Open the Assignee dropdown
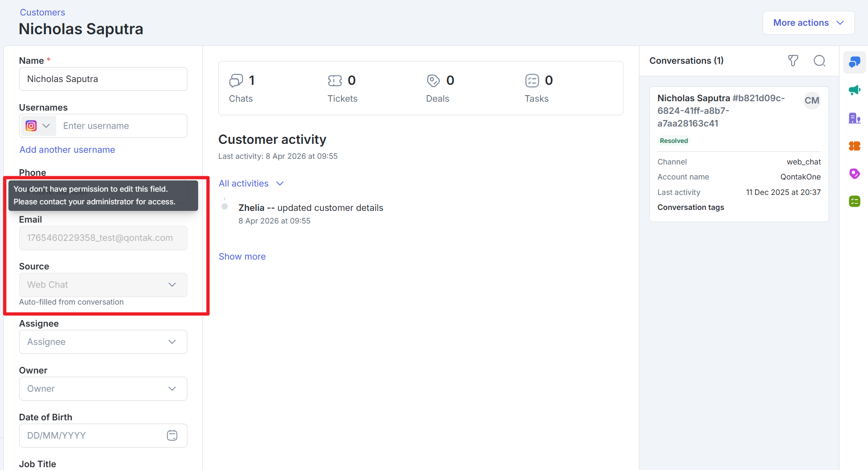Image resolution: width=868 pixels, height=470 pixels. [103, 342]
